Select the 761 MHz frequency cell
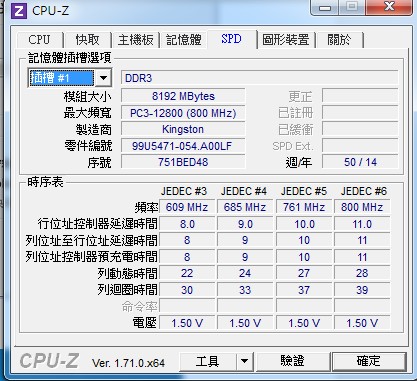 pyautogui.click(x=304, y=207)
